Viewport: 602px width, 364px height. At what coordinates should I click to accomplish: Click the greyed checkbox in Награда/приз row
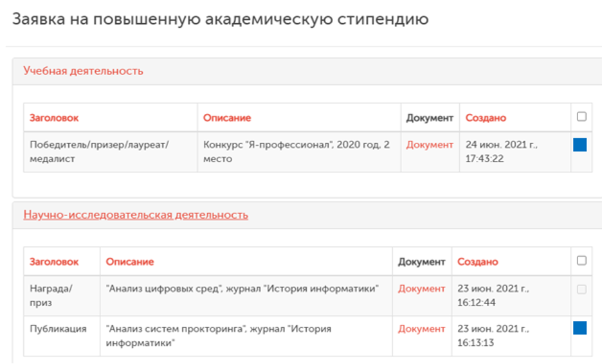pyautogui.click(x=581, y=289)
